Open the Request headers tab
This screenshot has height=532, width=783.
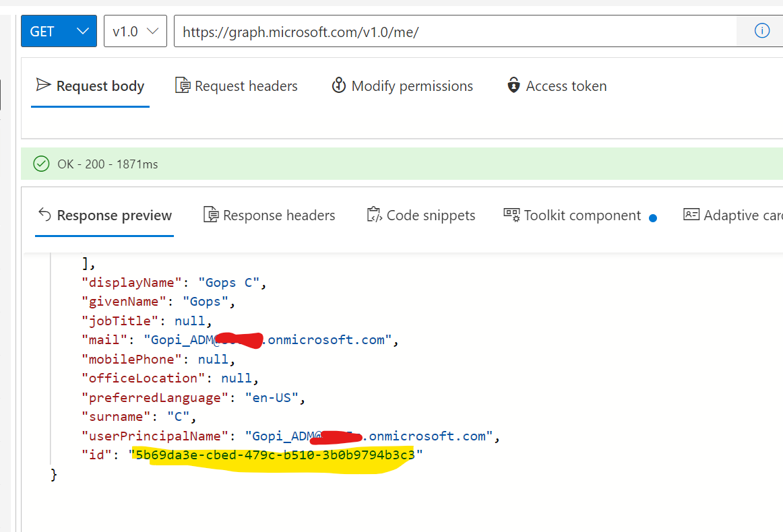pos(237,86)
